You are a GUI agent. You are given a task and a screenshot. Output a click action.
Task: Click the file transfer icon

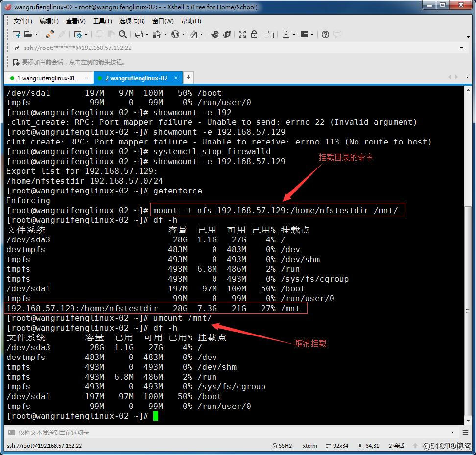coord(157,34)
